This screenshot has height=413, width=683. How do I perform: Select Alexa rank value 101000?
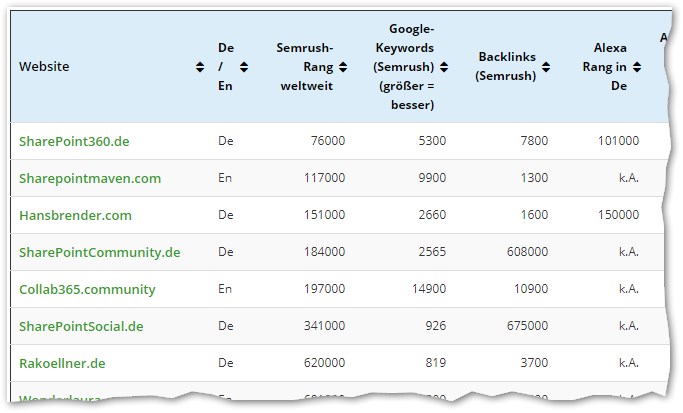619,141
